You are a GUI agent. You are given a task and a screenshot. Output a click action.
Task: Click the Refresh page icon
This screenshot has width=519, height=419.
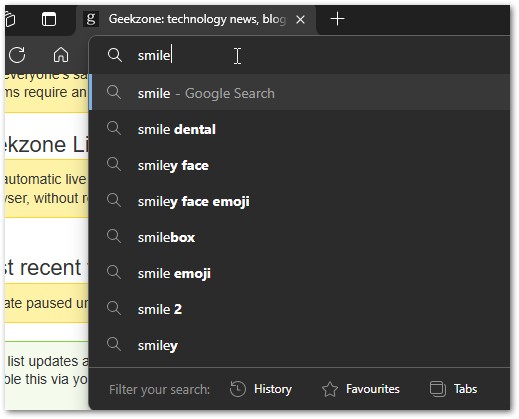point(17,55)
